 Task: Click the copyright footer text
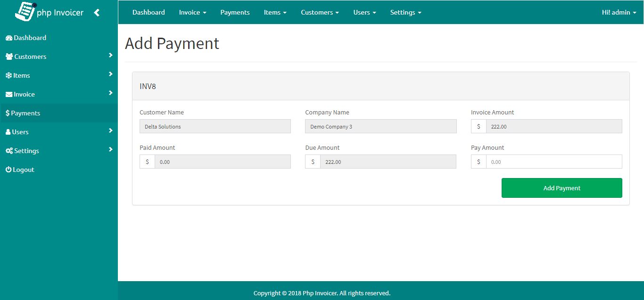pos(322,293)
